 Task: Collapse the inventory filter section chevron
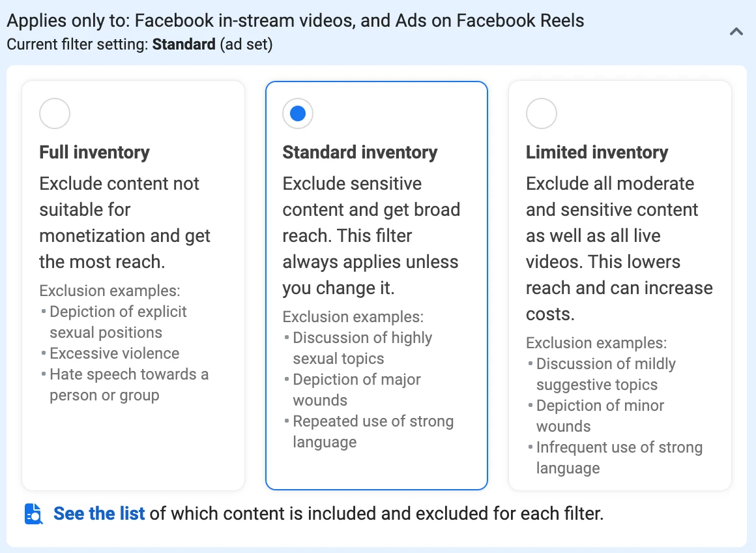[x=736, y=31]
